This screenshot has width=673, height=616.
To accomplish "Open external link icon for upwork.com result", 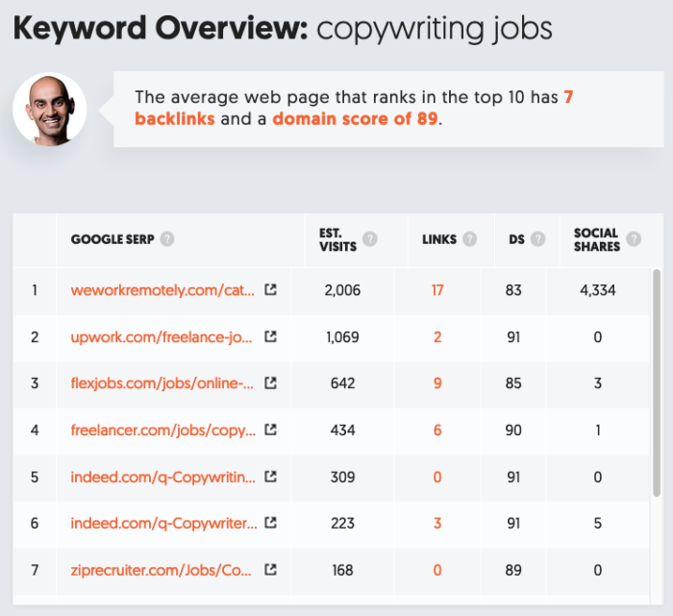I will [x=271, y=336].
